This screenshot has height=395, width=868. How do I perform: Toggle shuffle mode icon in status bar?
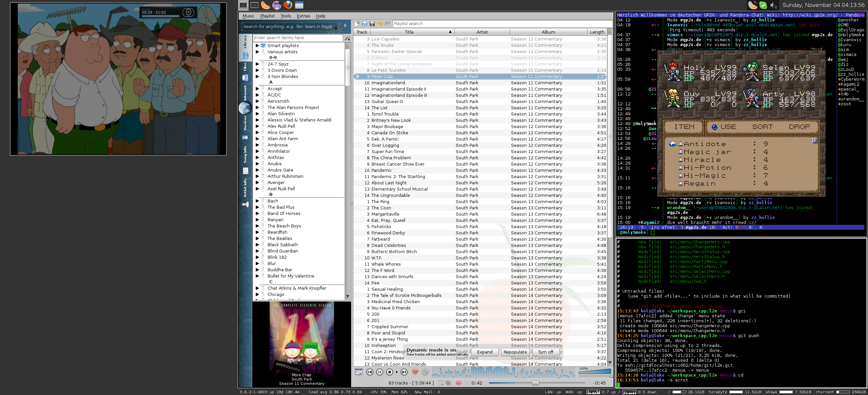pyautogui.click(x=448, y=383)
